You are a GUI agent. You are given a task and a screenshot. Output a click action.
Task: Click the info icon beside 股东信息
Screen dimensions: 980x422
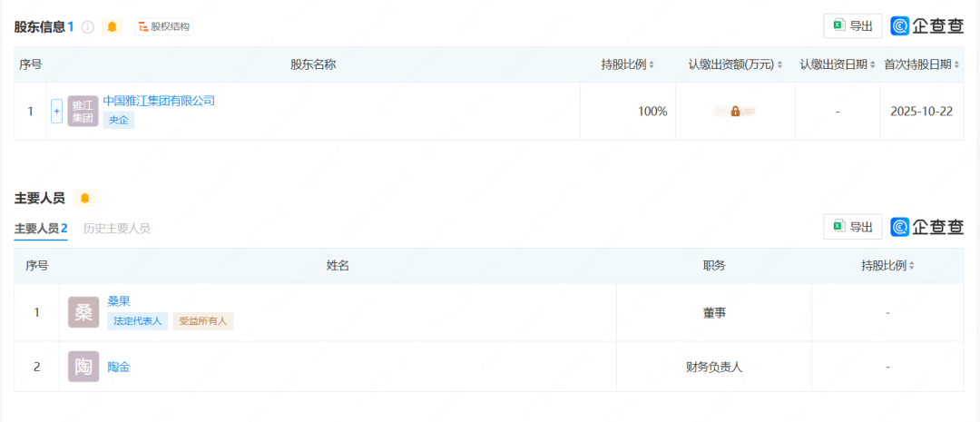click(x=88, y=27)
